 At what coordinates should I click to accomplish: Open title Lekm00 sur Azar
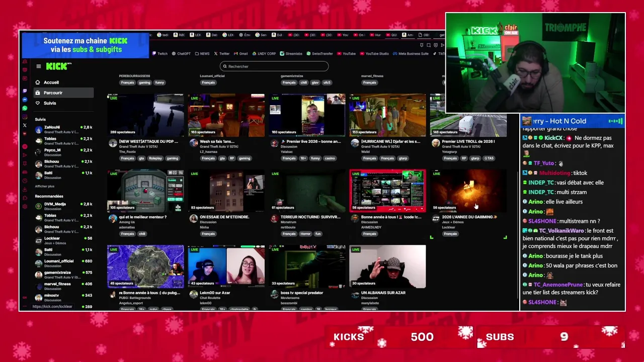[x=215, y=293]
